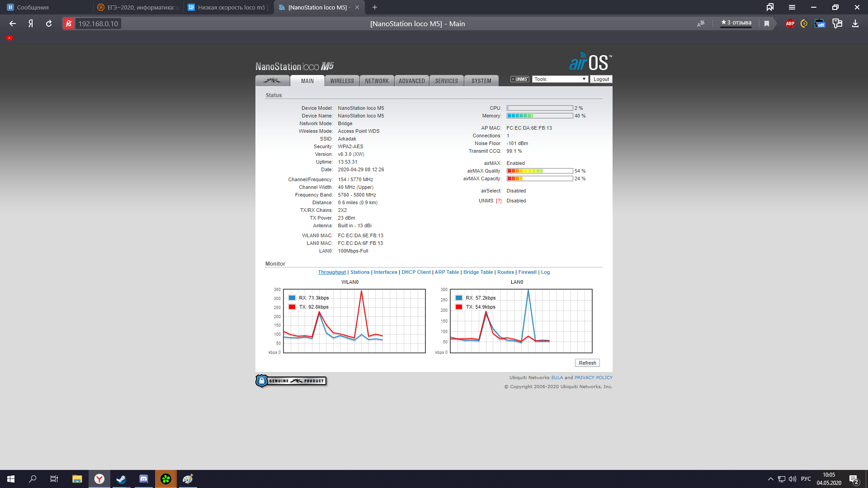The image size is (868, 488).
Task: Switch to the ЕГЭ-2020 информатика browser tab
Action: (138, 7)
